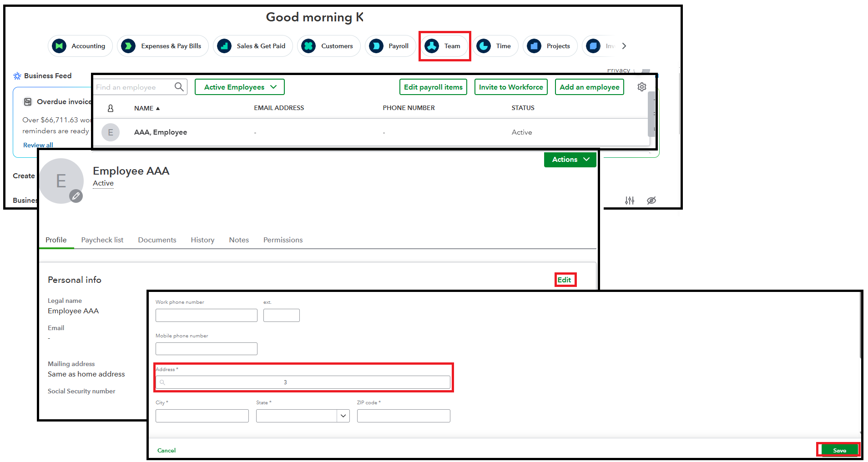Click the Projects shortcut icon
This screenshot has width=868, height=462.
click(534, 46)
